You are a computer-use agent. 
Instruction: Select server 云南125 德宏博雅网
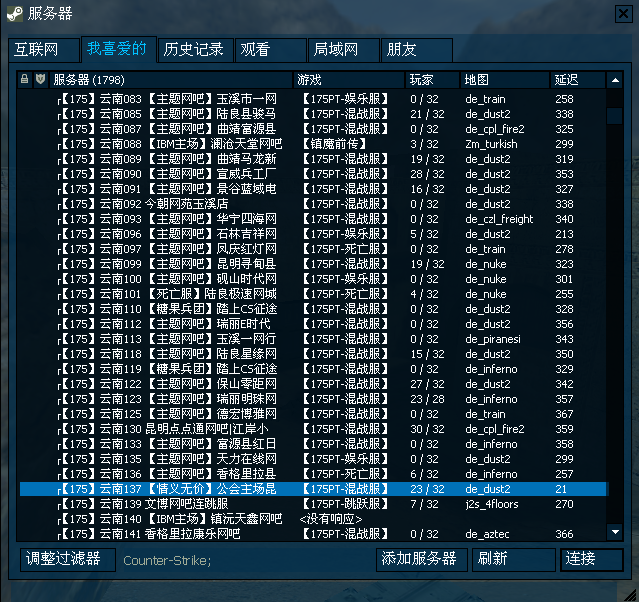(x=313, y=414)
